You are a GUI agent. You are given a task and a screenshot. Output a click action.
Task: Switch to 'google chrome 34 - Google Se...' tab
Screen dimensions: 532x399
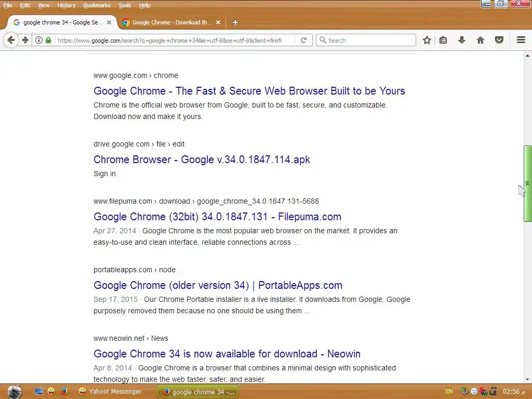tap(62, 22)
